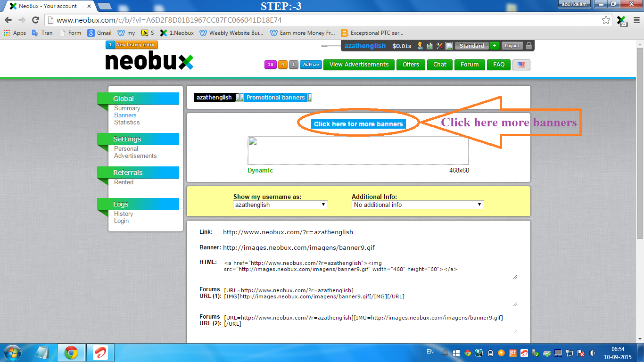
Task: Open the Banners link in the sidebar
Action: click(x=125, y=115)
